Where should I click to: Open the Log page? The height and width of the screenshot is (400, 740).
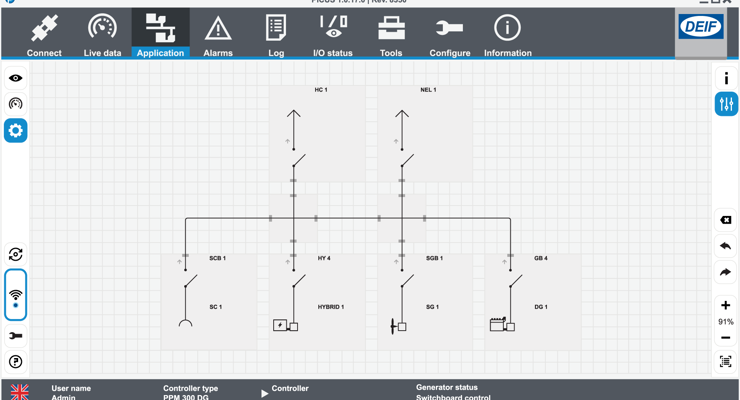[276, 34]
